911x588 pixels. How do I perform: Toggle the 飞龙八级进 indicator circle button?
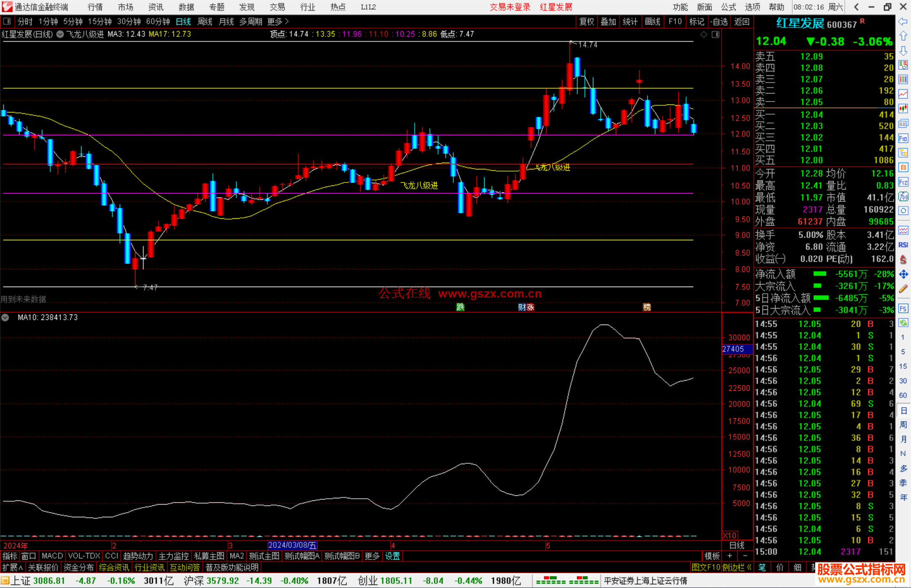[x=60, y=34]
